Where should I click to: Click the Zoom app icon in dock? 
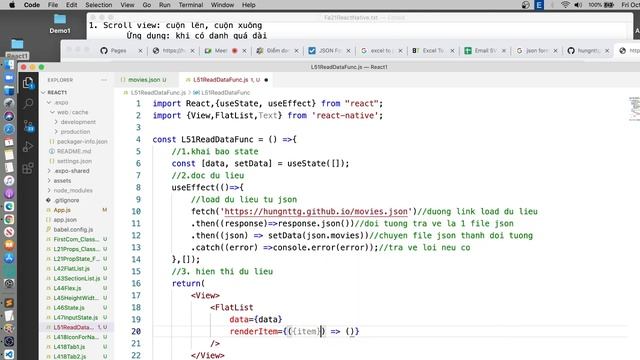point(9,78)
